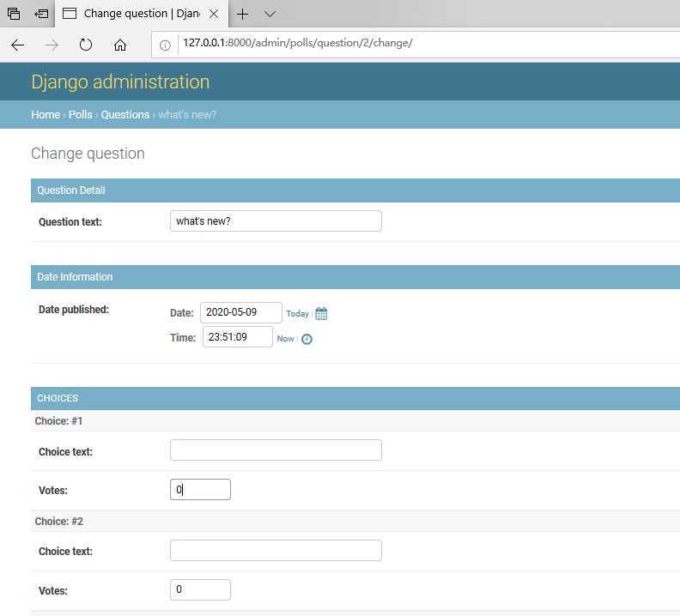Image resolution: width=680 pixels, height=616 pixels.
Task: Click Questions breadcrumb link
Action: coord(125,114)
